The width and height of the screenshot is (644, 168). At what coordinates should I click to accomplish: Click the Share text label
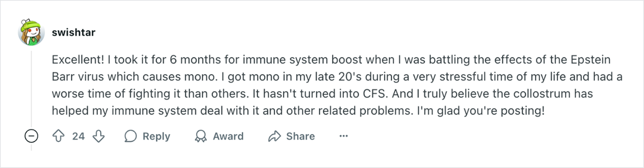(301, 136)
